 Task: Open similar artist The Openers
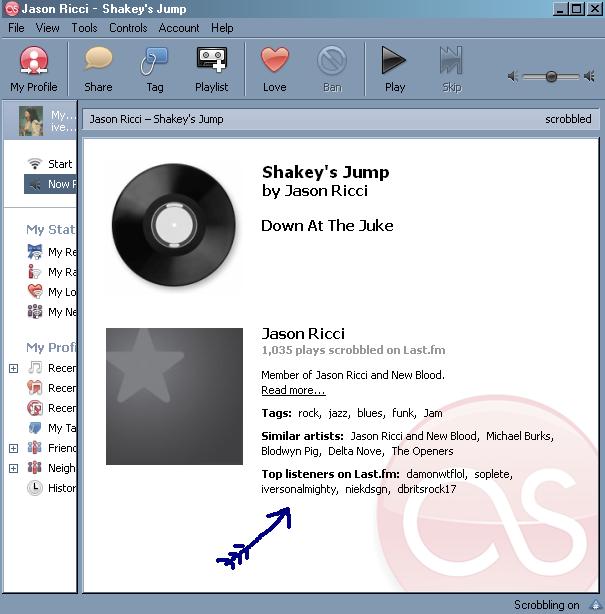click(x=423, y=451)
